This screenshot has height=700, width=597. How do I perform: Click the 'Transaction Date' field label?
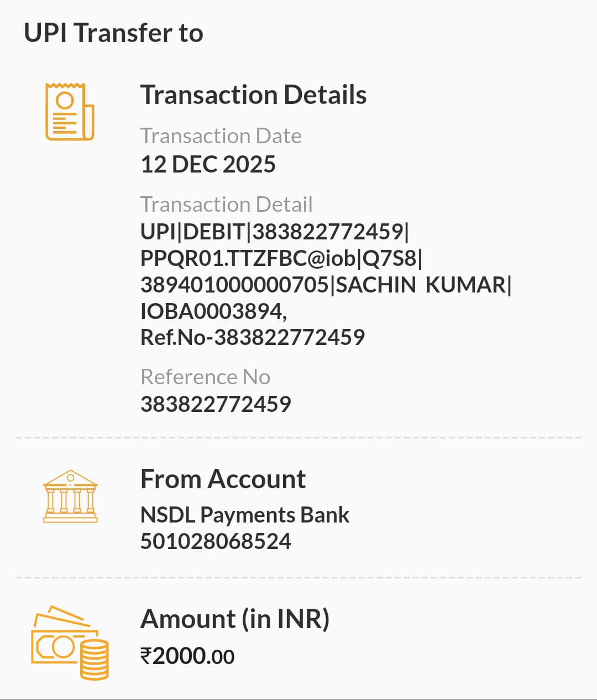tap(221, 136)
